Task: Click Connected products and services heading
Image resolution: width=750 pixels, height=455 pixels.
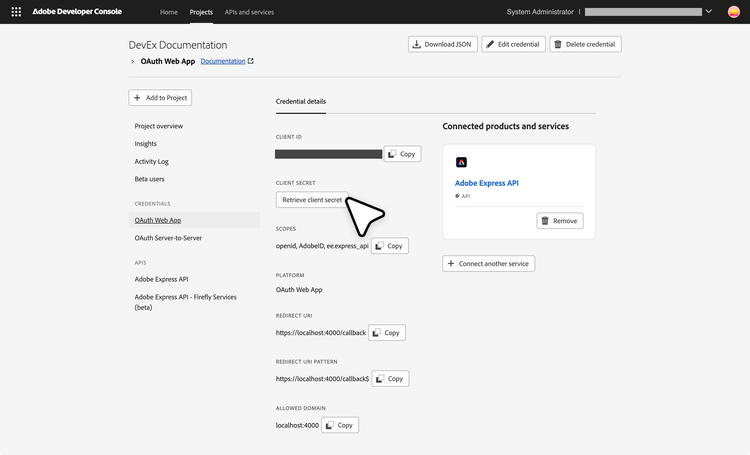Action: pyautogui.click(x=506, y=126)
